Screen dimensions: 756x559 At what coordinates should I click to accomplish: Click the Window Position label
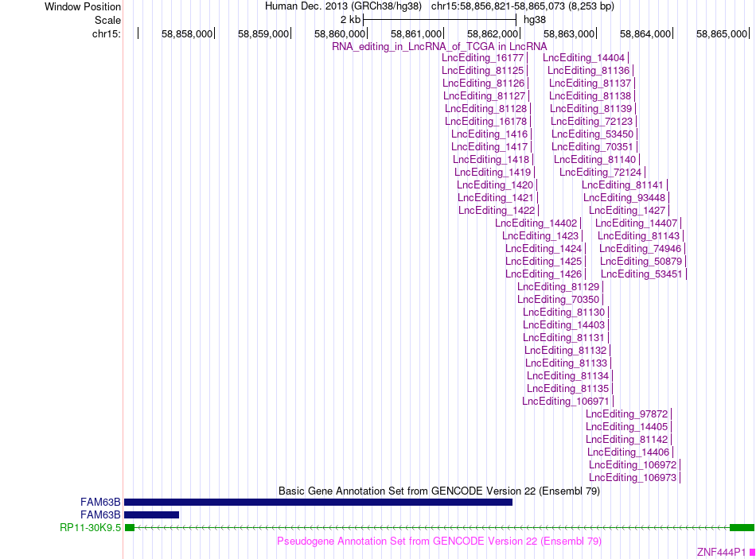(x=83, y=6)
